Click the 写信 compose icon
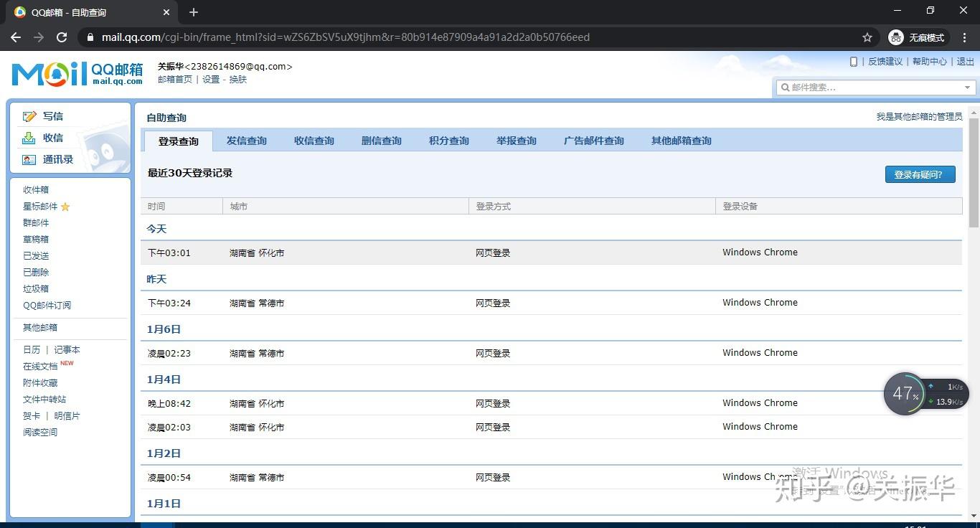This screenshot has width=980, height=528. (x=29, y=116)
